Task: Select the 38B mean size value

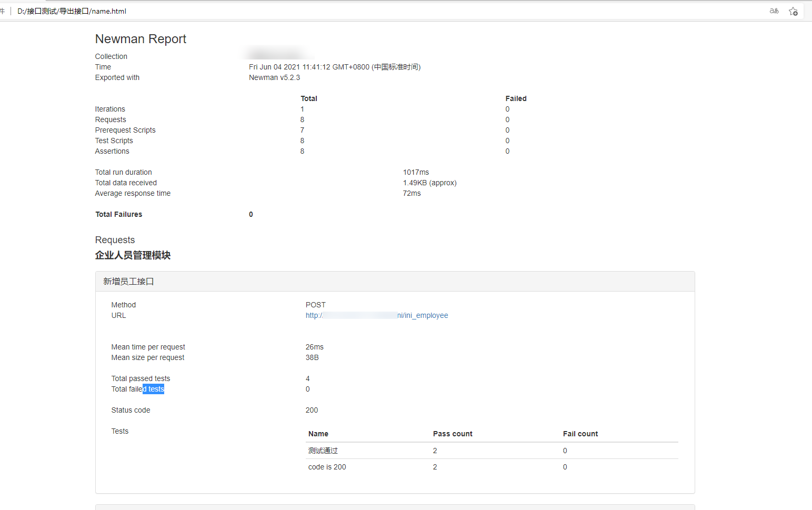Action: [312, 357]
